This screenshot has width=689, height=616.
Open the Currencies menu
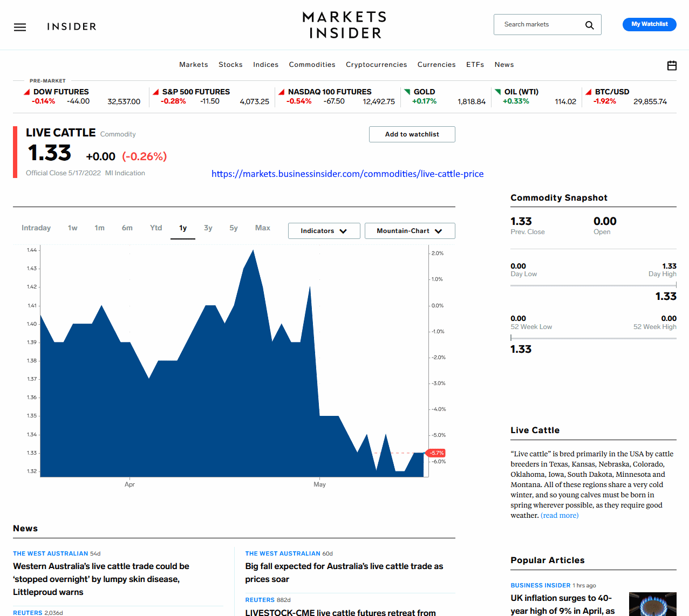(x=436, y=65)
